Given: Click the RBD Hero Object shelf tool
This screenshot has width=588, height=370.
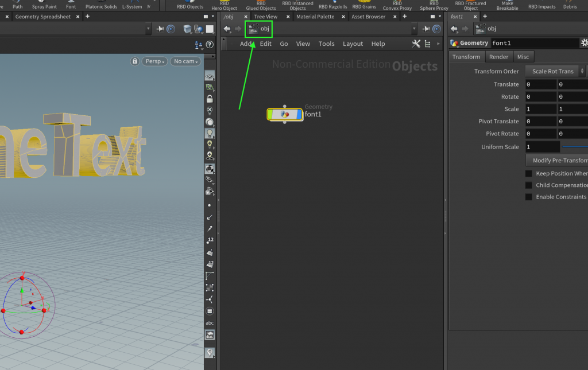Looking at the screenshot, I should [x=225, y=5].
